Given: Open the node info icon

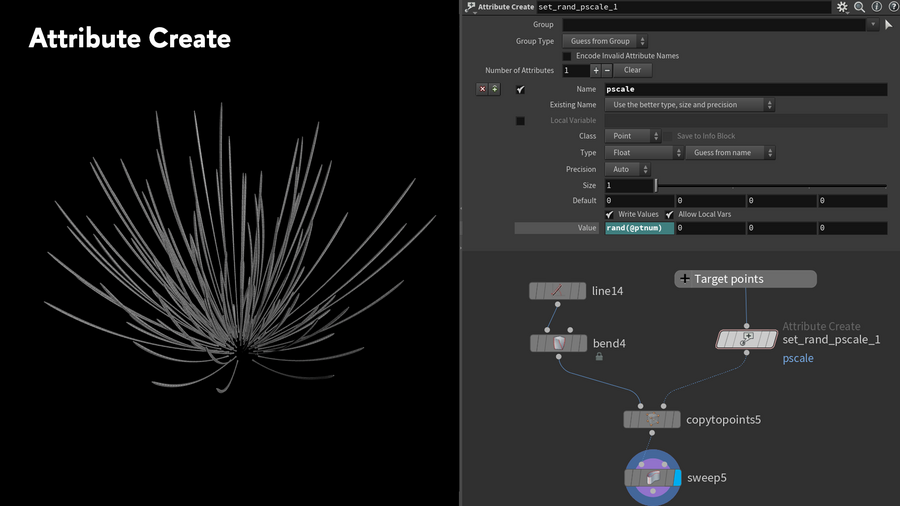Looking at the screenshot, I should tap(876, 7).
